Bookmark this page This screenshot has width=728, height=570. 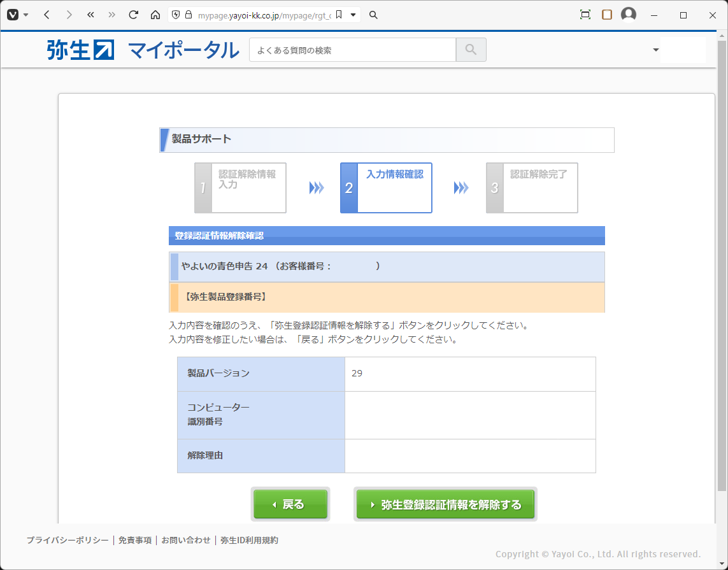339,15
